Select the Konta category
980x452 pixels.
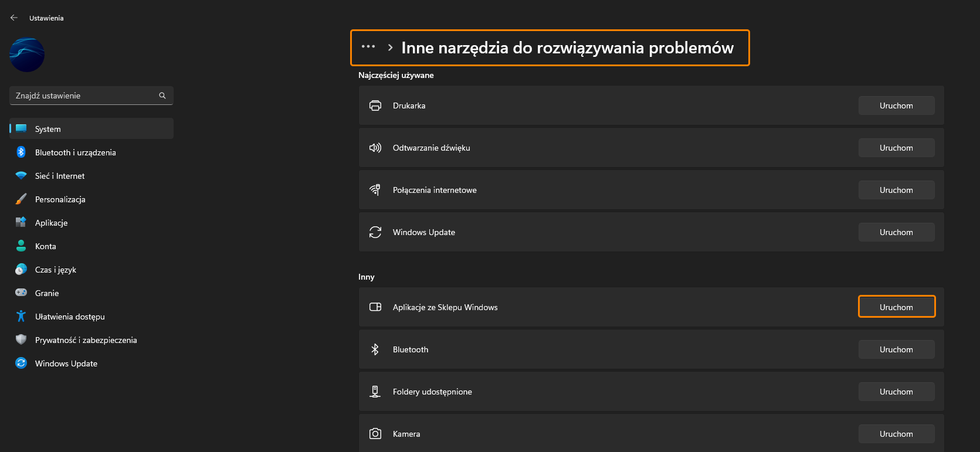click(91, 246)
